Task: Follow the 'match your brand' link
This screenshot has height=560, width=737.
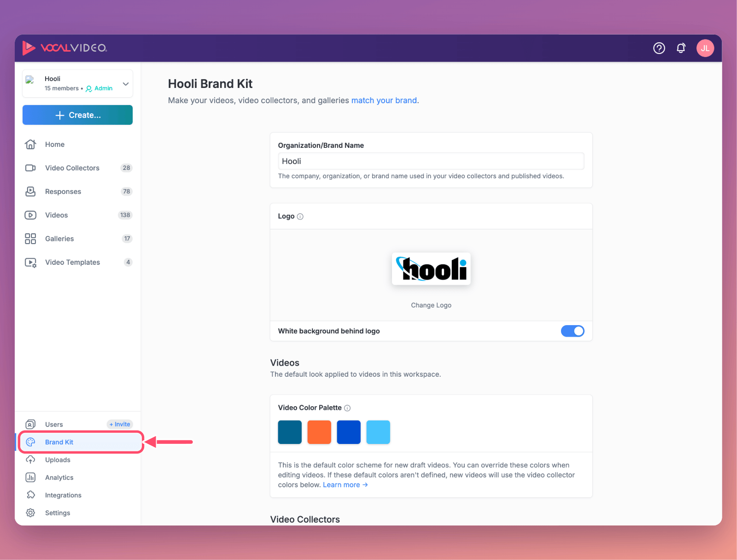Action: tap(384, 100)
